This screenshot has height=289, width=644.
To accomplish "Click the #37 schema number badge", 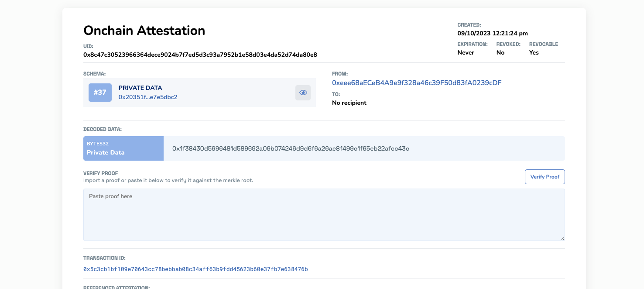I will tap(100, 93).
